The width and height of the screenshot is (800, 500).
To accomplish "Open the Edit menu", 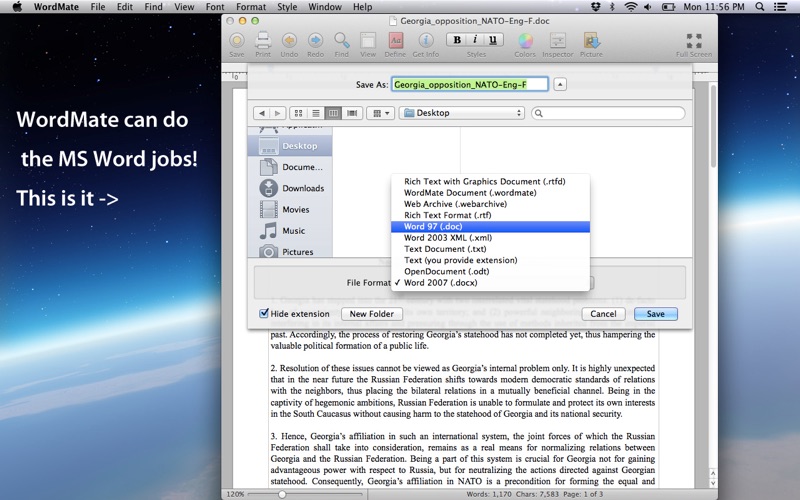I will pyautogui.click(x=124, y=7).
